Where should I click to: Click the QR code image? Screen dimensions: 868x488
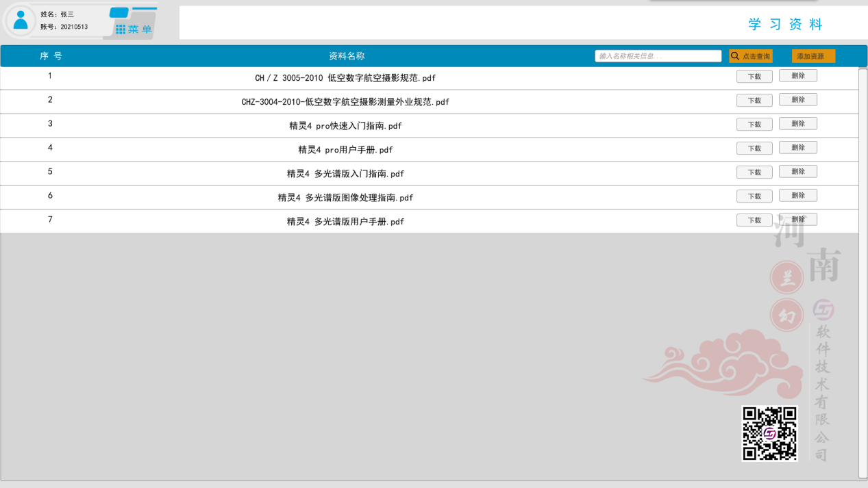[769, 433]
